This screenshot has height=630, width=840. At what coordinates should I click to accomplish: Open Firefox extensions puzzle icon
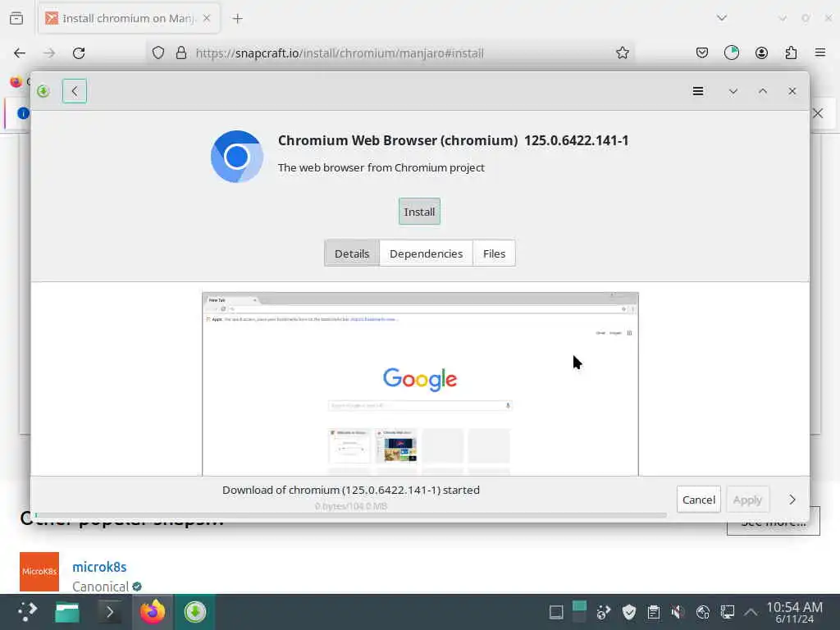pos(791,52)
